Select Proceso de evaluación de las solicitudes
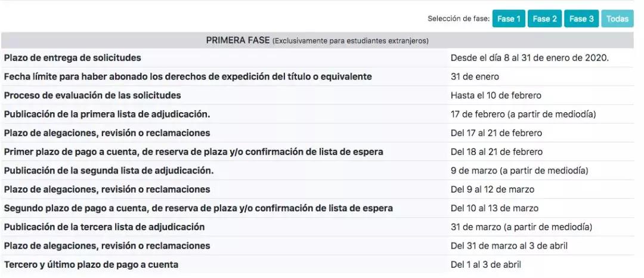Image resolution: width=644 pixels, height=278 pixels. 317,95
